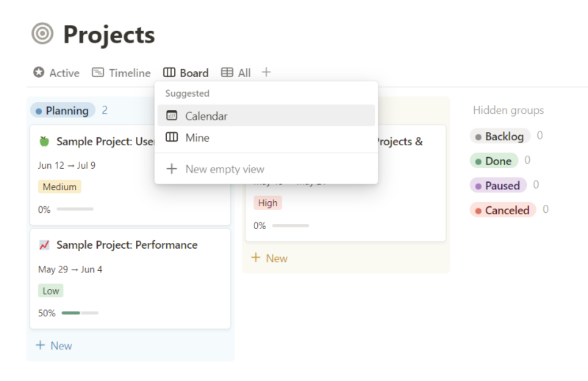The image size is (588, 381).
Task: Add new card in middle column
Action: pyautogui.click(x=269, y=258)
